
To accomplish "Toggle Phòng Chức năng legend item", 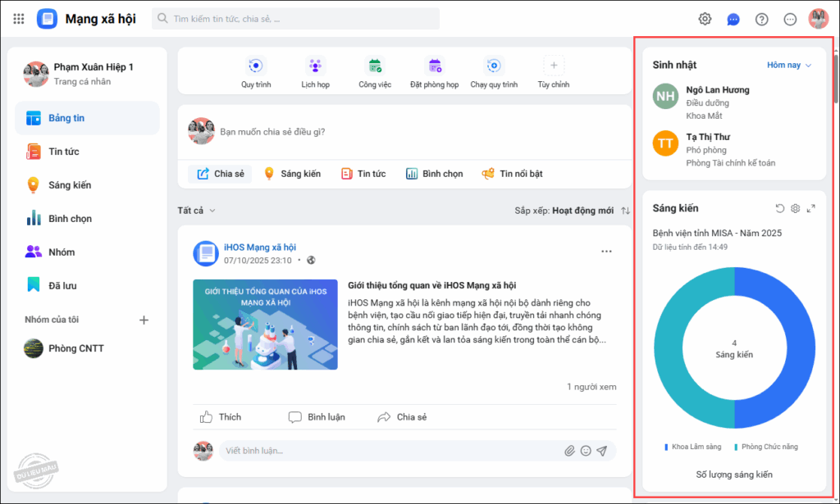I will 766,447.
